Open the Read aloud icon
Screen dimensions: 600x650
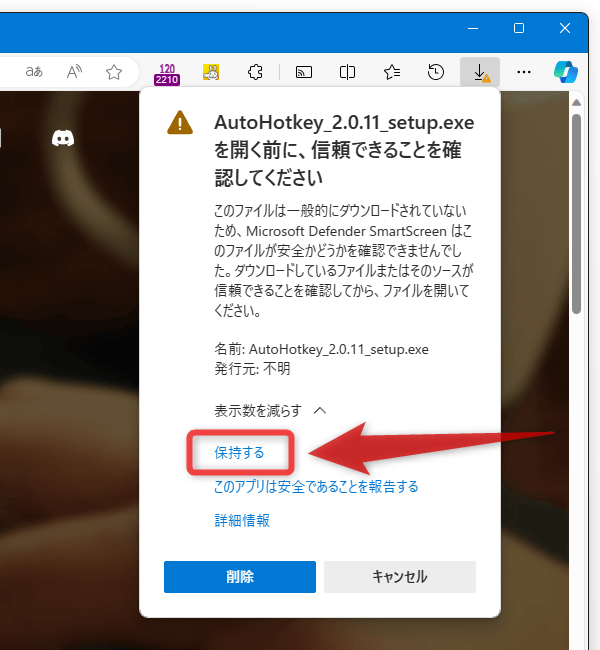[74, 72]
